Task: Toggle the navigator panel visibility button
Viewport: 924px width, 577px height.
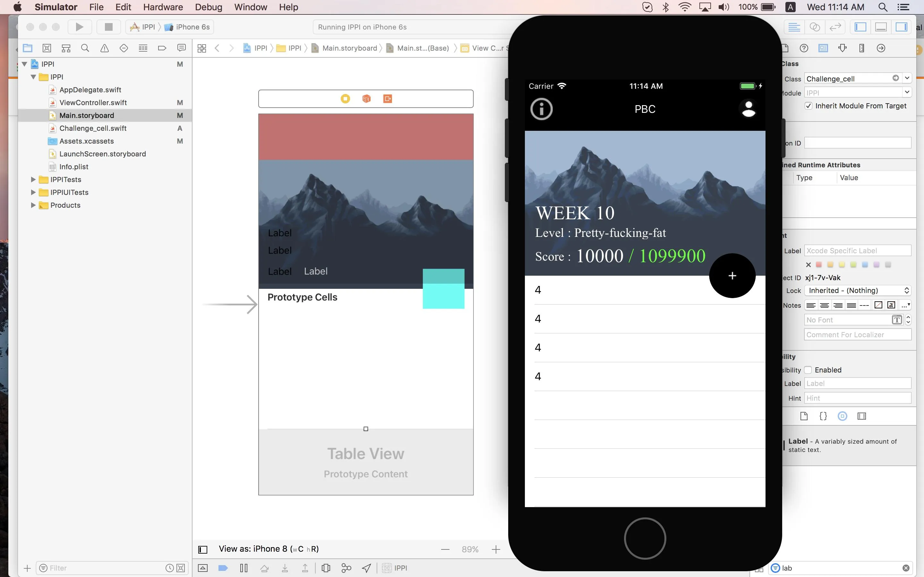Action: point(860,27)
